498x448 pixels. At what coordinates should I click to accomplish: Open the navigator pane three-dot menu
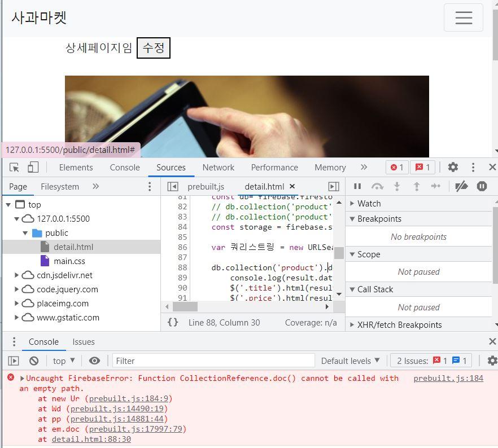(x=150, y=187)
